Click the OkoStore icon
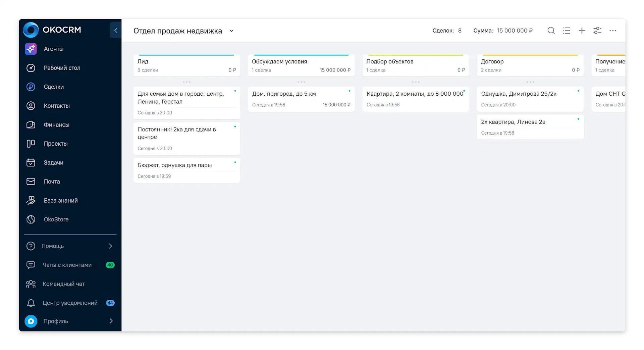 [31, 219]
